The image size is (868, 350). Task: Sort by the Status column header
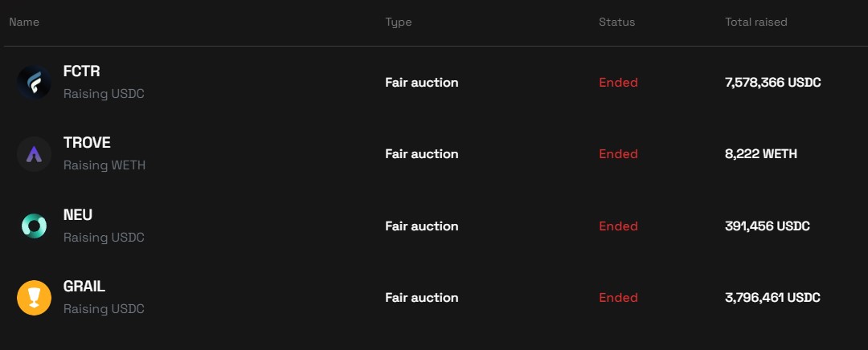point(616,22)
